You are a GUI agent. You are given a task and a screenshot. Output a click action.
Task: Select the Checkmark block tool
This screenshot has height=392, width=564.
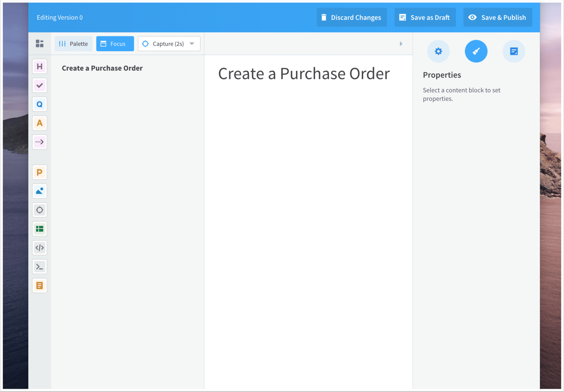(x=40, y=85)
